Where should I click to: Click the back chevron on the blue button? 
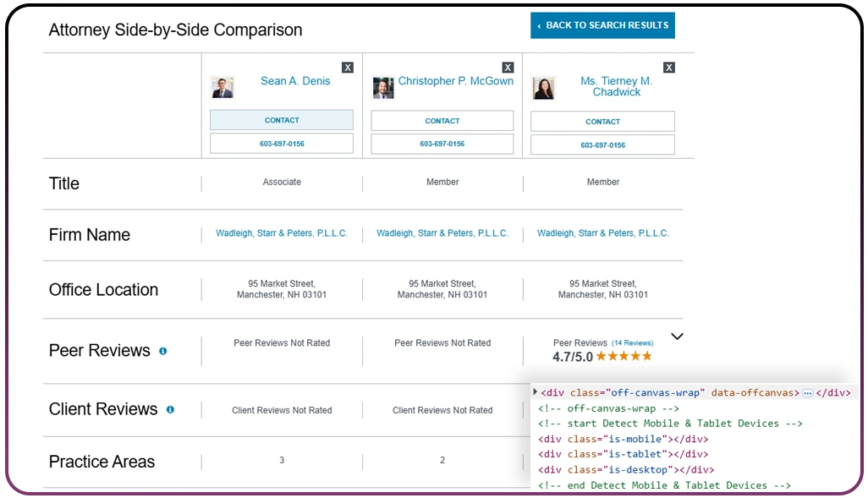click(x=538, y=25)
